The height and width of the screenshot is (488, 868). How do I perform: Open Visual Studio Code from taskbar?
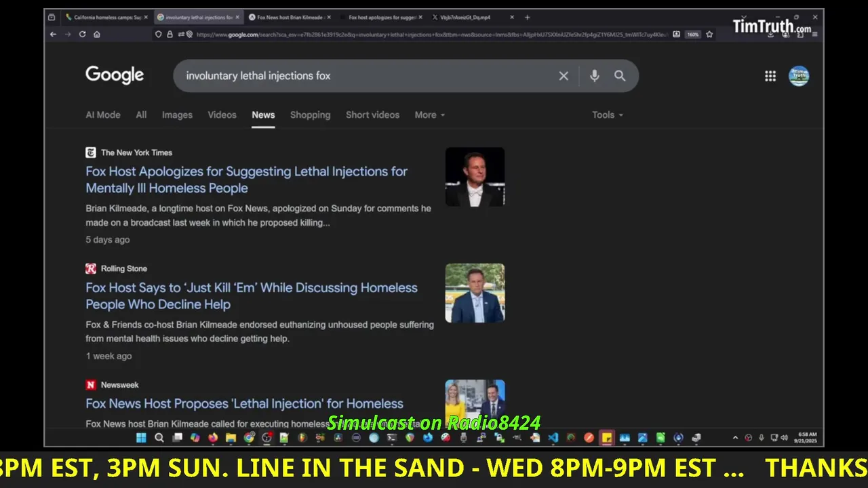point(552,438)
